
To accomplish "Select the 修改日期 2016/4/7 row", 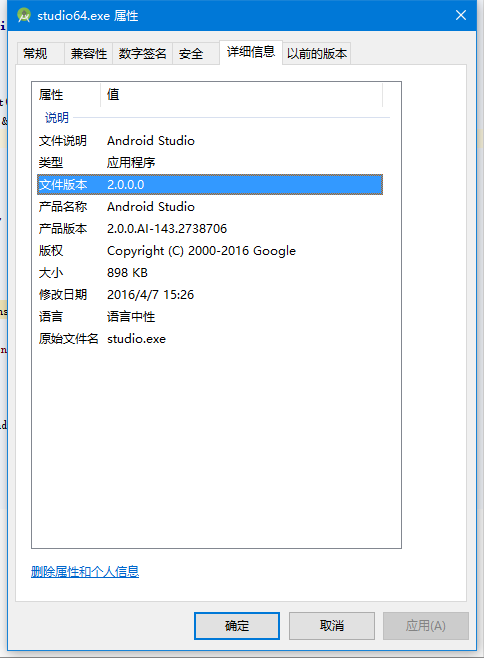I will point(210,295).
